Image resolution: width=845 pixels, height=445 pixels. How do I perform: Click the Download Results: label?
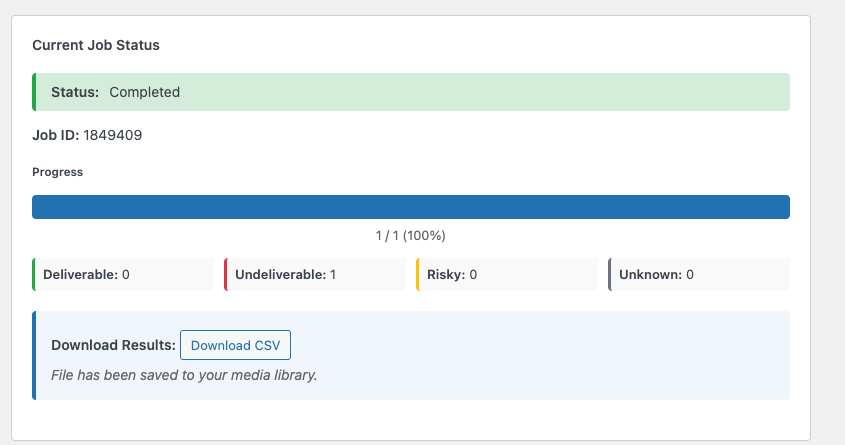tap(112, 345)
